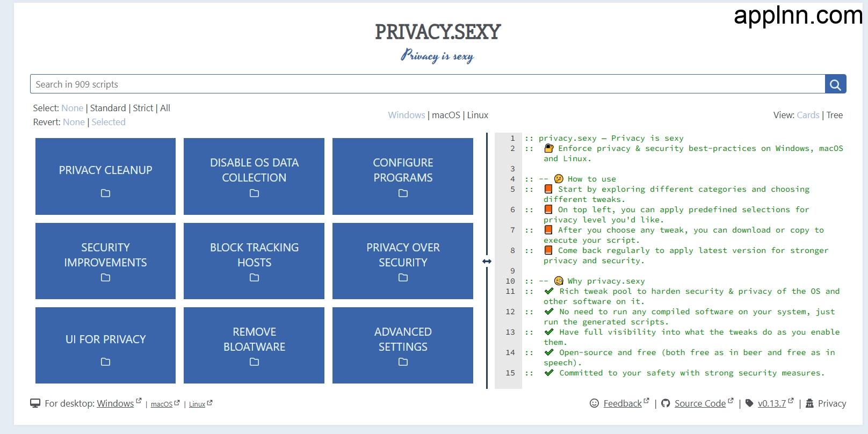
Task: Set Revert to Selected
Action: tap(108, 122)
